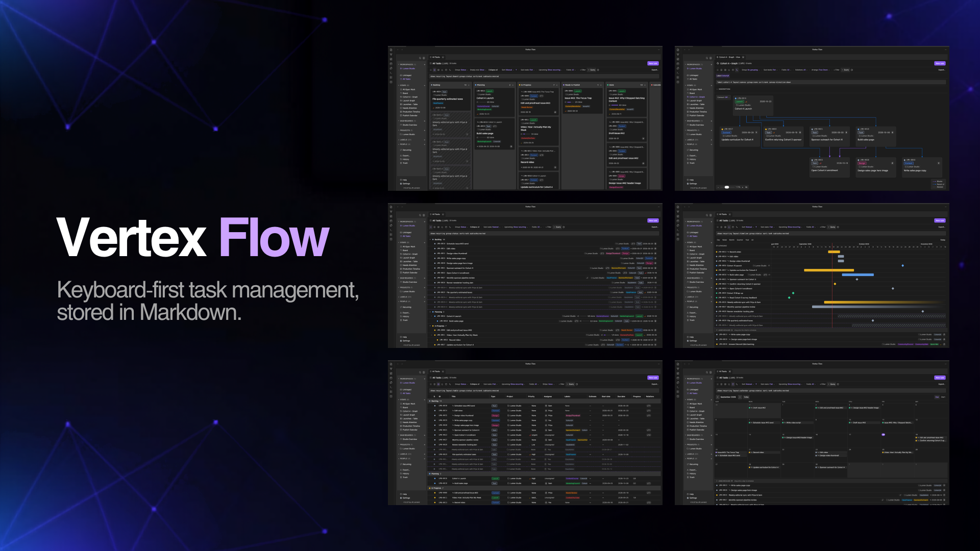Screen dimensions: 980x551
Task: Click Today button in calendar screenshot
Action: point(746,397)
